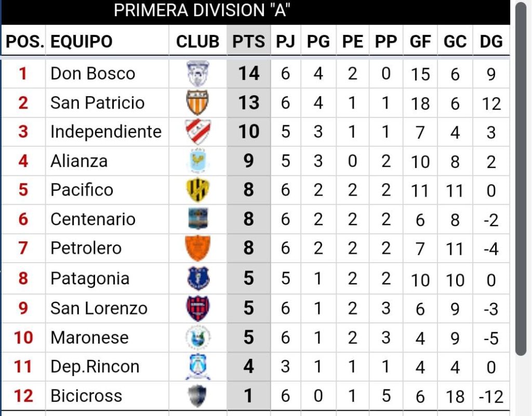Viewport: 532px width, 416px height.
Task: Click the Dep.Rincon club crest
Action: [197, 367]
